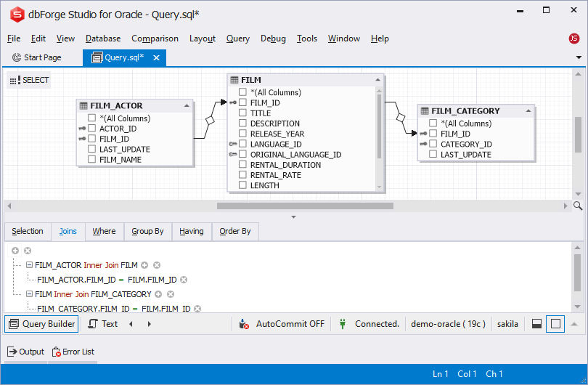Remove the FILM_ACTOR Inner Join FILM entry
The image size is (588, 385).
[x=157, y=265]
